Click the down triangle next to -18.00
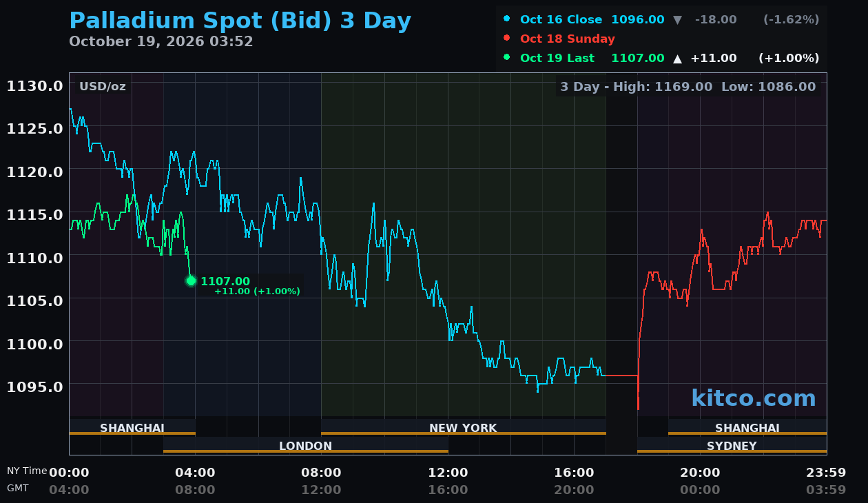868x503 pixels. [x=677, y=20]
